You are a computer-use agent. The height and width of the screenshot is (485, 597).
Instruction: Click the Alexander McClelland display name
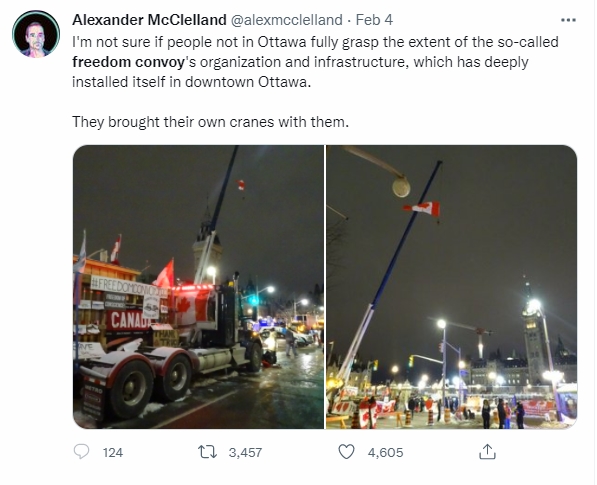click(149, 20)
